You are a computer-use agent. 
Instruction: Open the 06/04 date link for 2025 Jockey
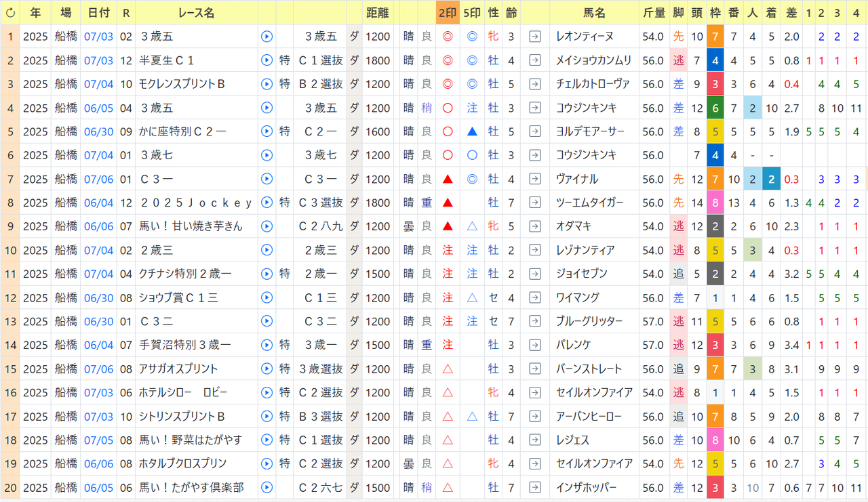click(x=98, y=203)
